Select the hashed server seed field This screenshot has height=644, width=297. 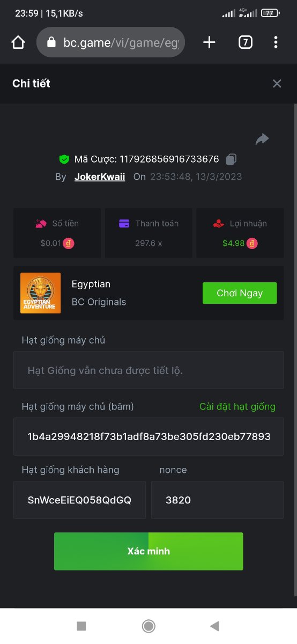pyautogui.click(x=148, y=436)
